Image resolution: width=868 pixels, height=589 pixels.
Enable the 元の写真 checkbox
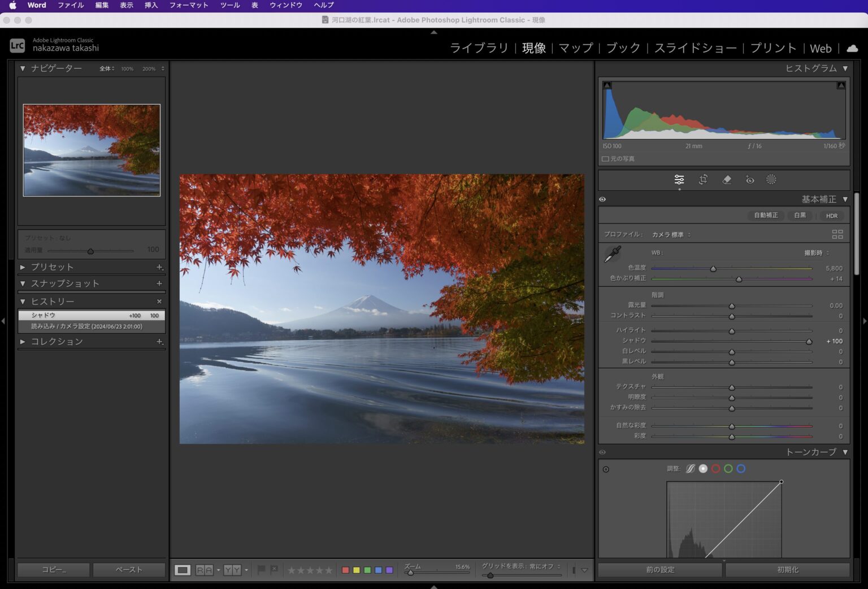coord(605,159)
